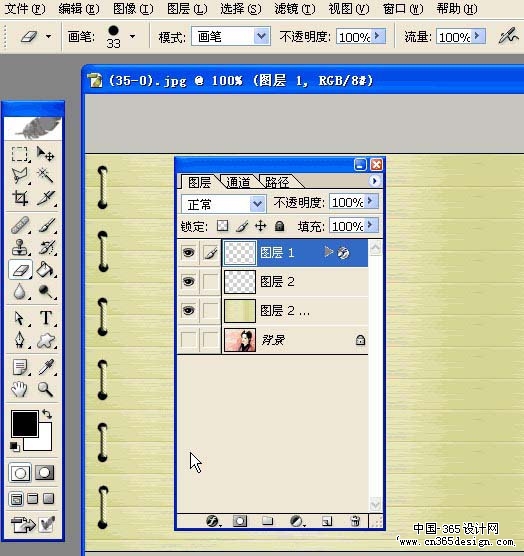Delete layer with trash icon
Viewport: 524px width, 556px height.
pyautogui.click(x=355, y=521)
